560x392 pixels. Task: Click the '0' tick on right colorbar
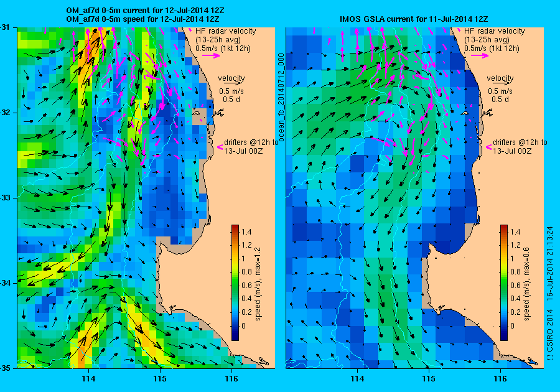513,325
